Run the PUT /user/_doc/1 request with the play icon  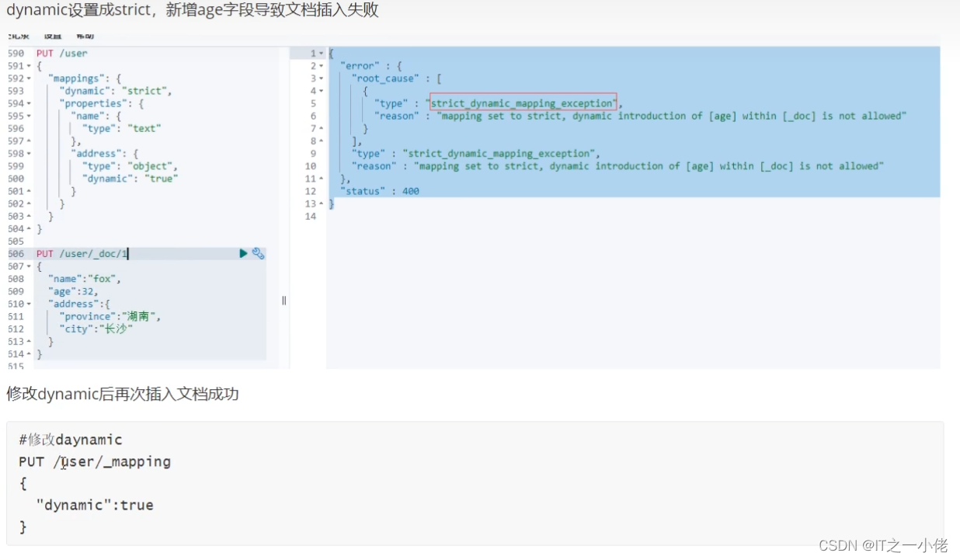pyautogui.click(x=243, y=253)
